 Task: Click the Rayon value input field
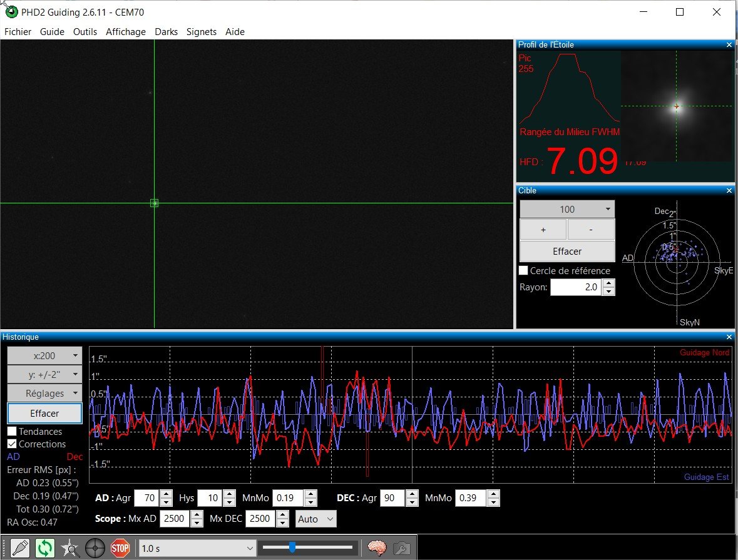[576, 287]
